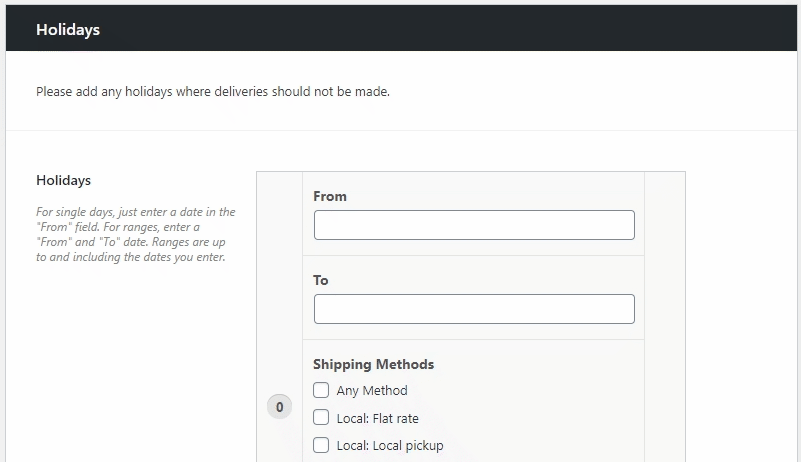
Task: Click the italic help text about date ranges
Action: 136,235
